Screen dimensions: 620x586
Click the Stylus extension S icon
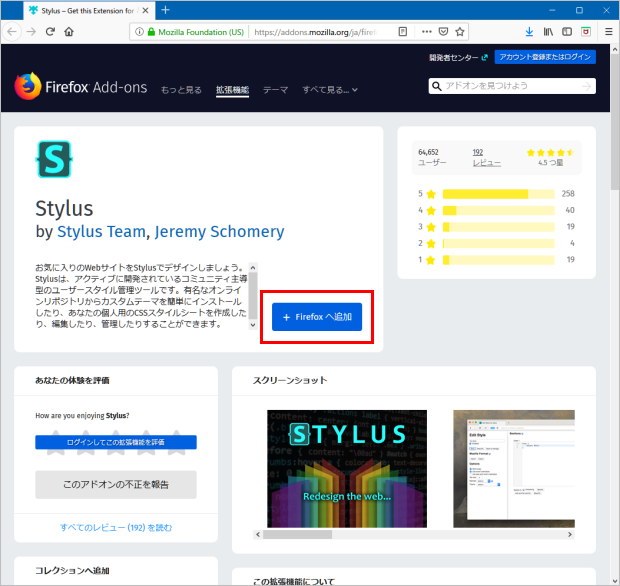point(54,159)
